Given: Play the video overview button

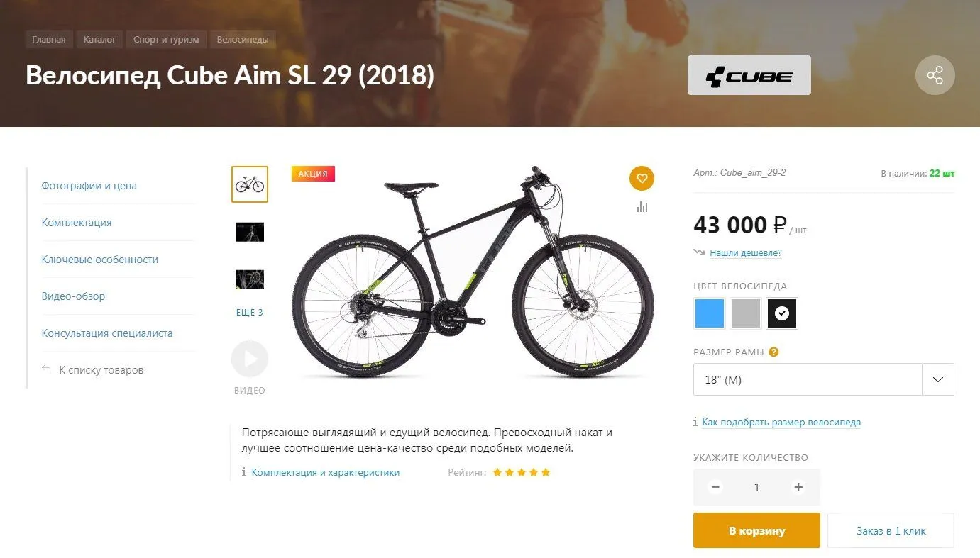Looking at the screenshot, I should (x=250, y=359).
